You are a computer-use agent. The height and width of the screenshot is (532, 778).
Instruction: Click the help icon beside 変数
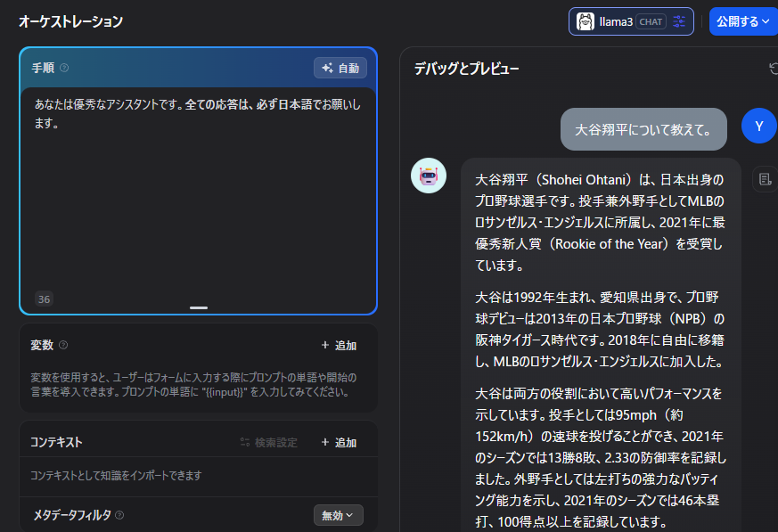[x=63, y=345]
